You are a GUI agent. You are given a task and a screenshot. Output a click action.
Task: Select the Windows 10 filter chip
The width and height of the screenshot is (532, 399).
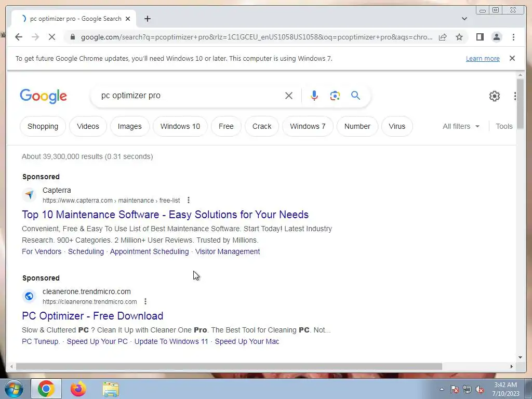(x=180, y=126)
